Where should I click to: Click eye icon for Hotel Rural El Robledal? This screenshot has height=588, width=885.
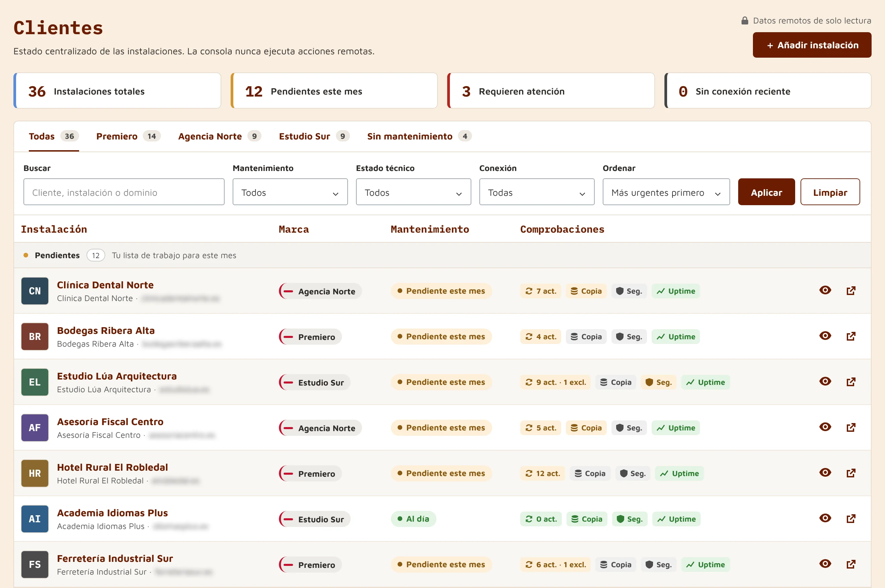click(825, 472)
